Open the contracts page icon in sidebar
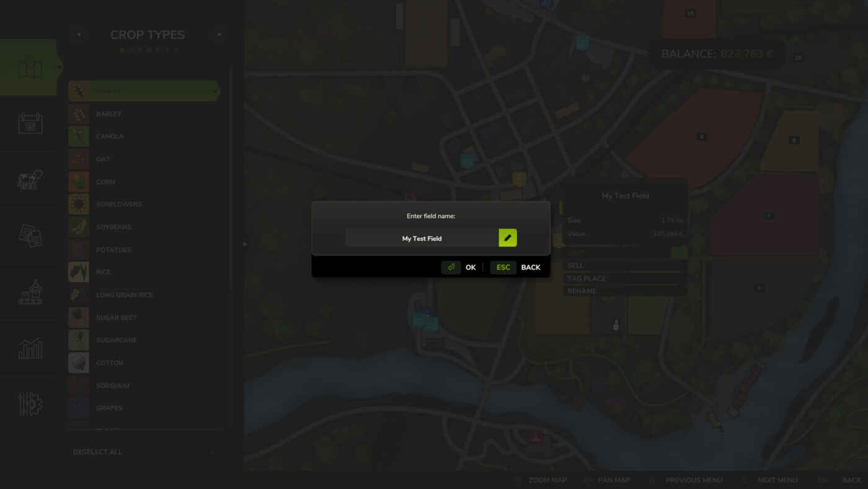 pos(30,236)
